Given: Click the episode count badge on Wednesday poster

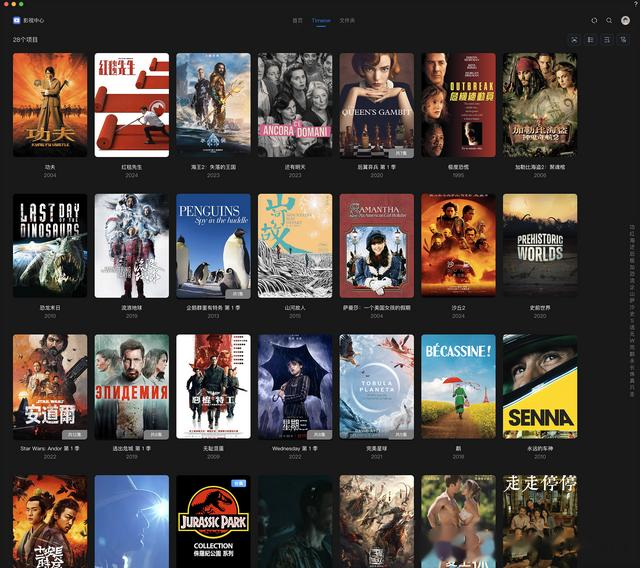Looking at the screenshot, I should click(319, 435).
